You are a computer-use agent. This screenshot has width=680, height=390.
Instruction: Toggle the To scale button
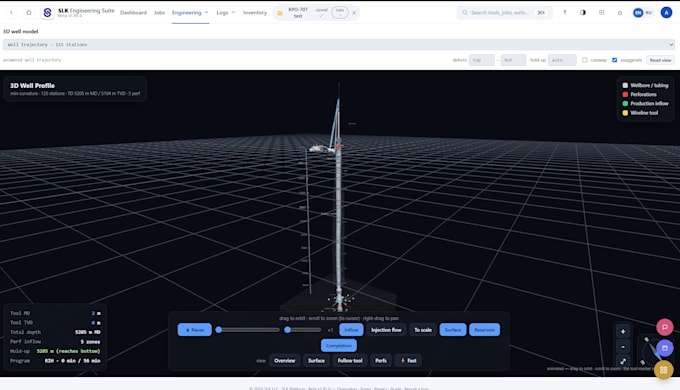(423, 330)
